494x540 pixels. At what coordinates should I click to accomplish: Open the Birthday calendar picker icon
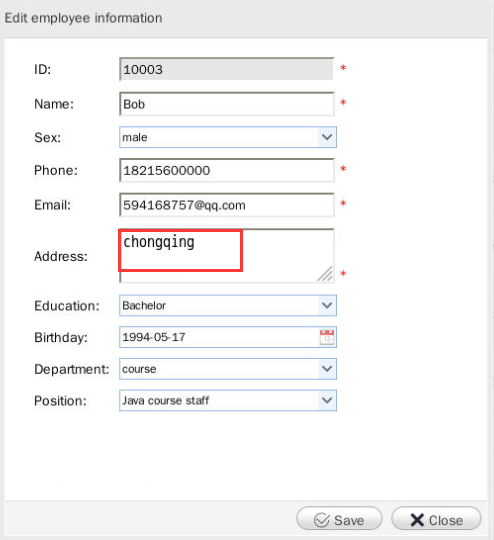327,337
